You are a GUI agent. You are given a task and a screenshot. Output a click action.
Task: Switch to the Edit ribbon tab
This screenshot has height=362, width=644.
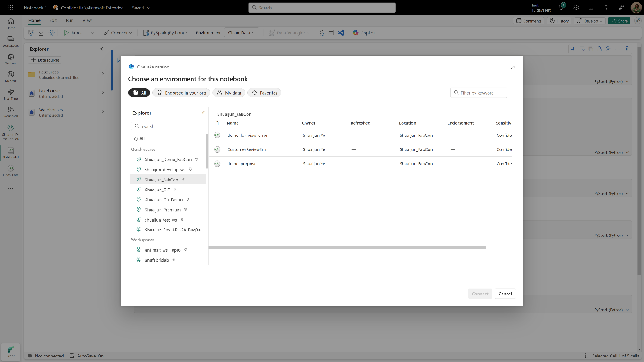(53, 20)
